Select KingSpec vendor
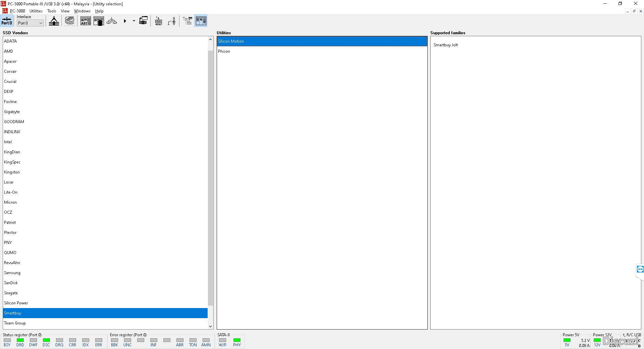This screenshot has height=349, width=644. [105, 162]
